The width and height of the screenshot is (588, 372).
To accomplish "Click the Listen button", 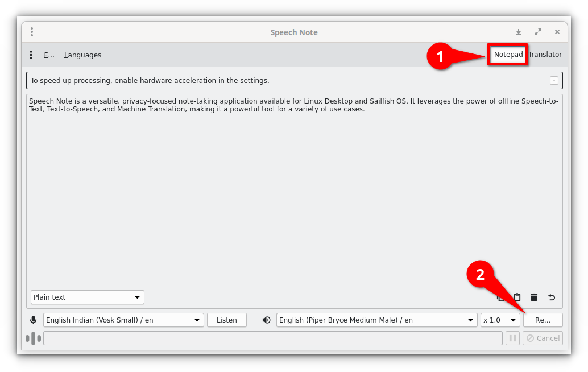I will click(226, 320).
